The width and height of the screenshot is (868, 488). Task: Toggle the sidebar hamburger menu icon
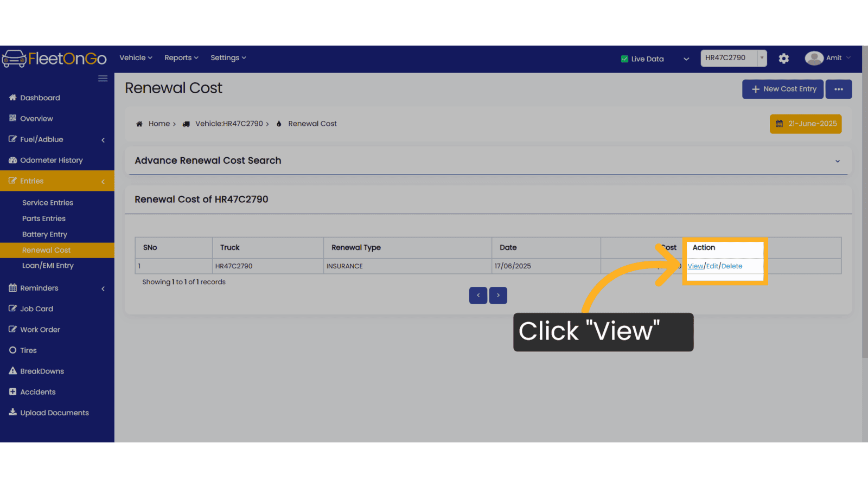[103, 79]
